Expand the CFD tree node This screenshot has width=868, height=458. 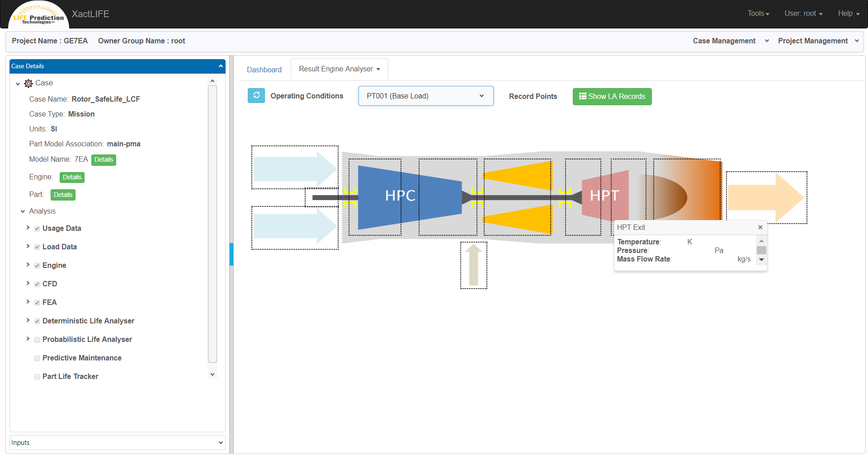pos(28,283)
